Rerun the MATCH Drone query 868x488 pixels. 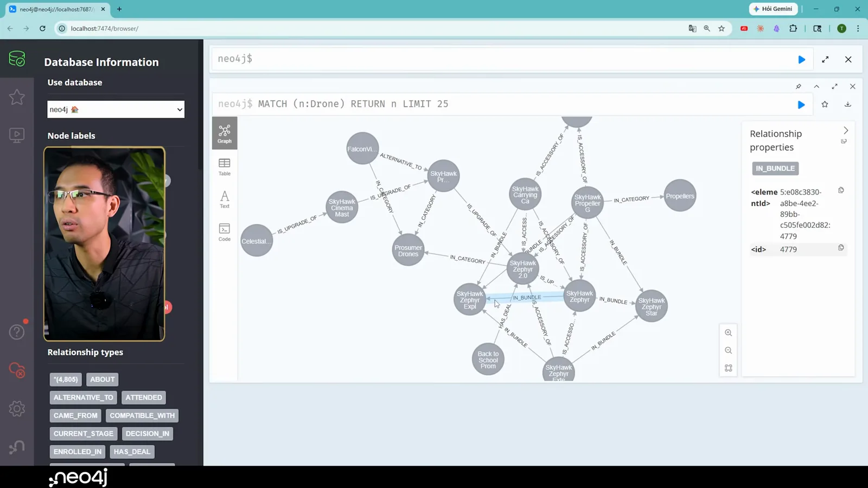click(x=801, y=105)
